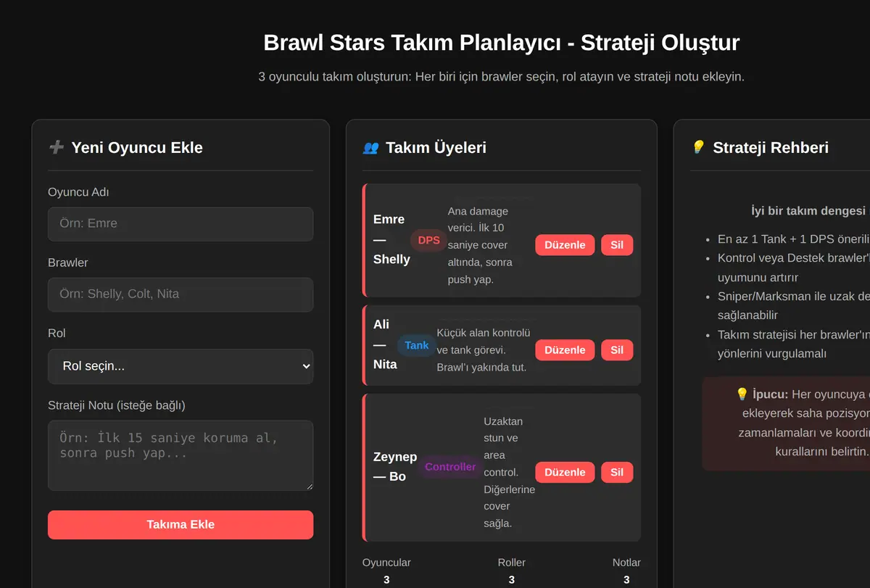Select the Zeynep — Bo name text
This screenshot has width=870, height=588.
tap(395, 467)
